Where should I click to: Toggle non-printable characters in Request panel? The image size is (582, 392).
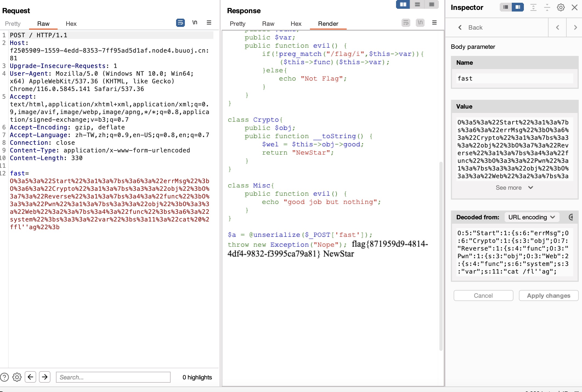(x=195, y=23)
